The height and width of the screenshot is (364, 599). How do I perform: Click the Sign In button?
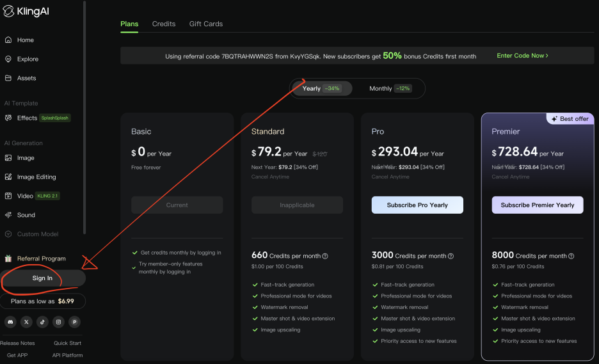(42, 278)
